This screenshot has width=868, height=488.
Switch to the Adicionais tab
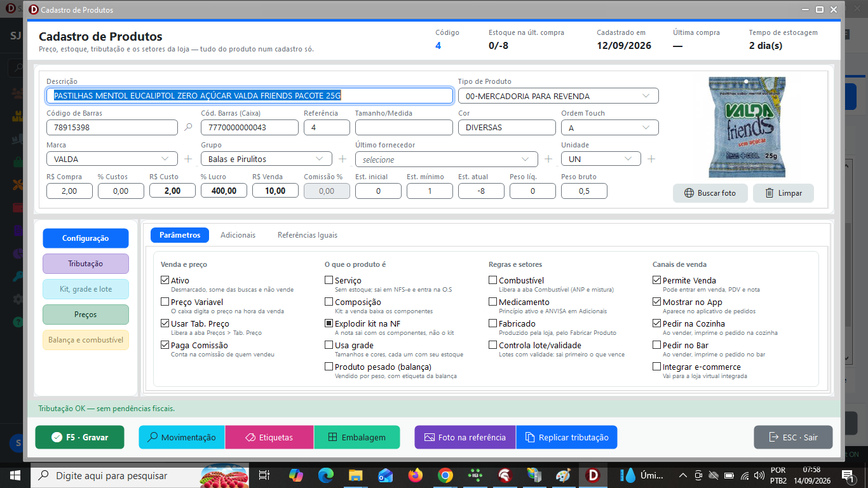238,235
